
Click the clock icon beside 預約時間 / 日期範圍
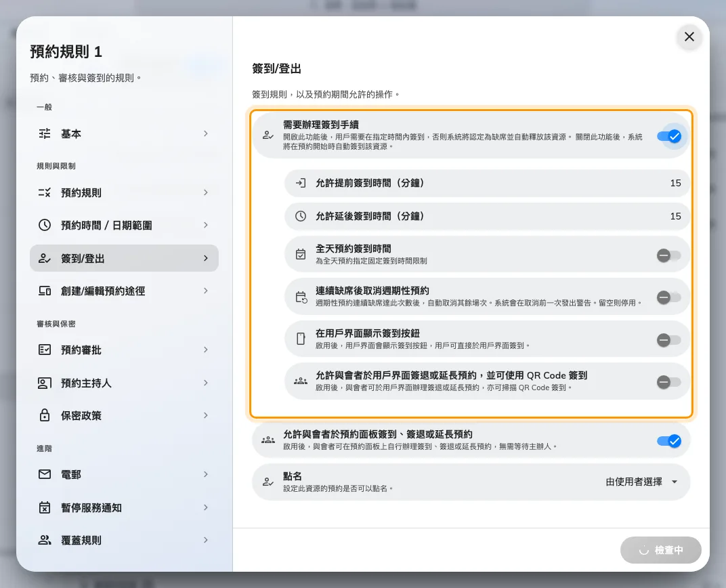point(45,225)
